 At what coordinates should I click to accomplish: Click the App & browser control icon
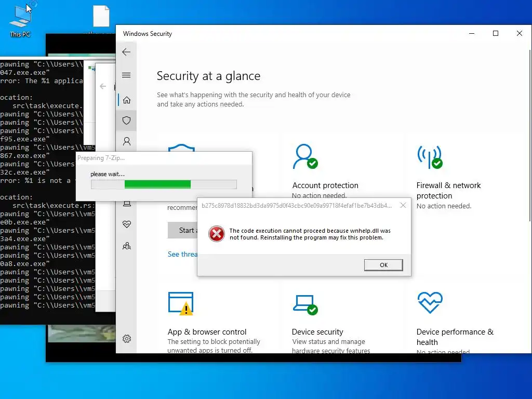pos(181,303)
